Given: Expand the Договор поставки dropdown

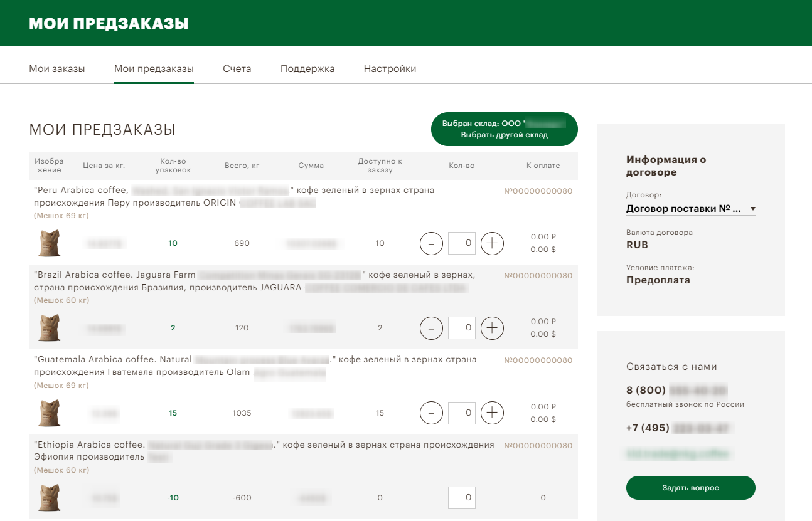Looking at the screenshot, I should [x=690, y=209].
